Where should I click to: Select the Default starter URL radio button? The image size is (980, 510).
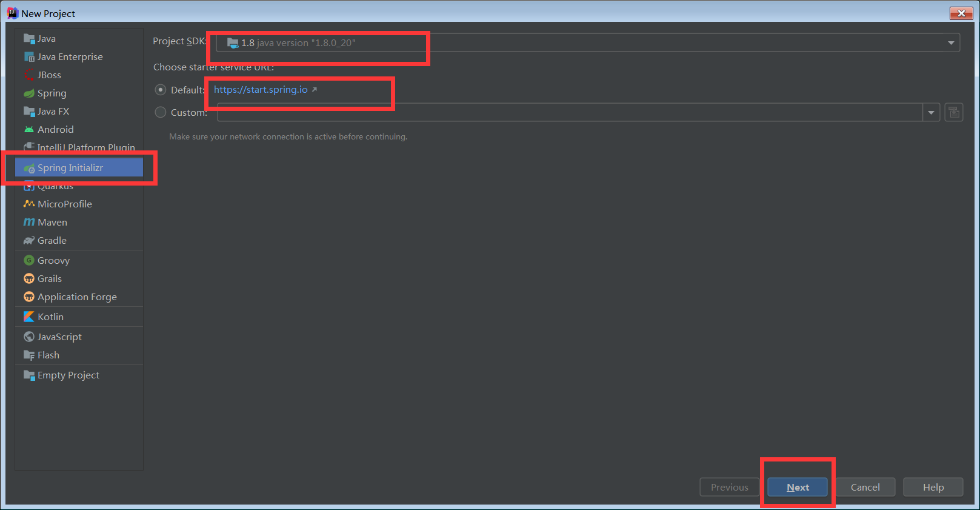[161, 90]
